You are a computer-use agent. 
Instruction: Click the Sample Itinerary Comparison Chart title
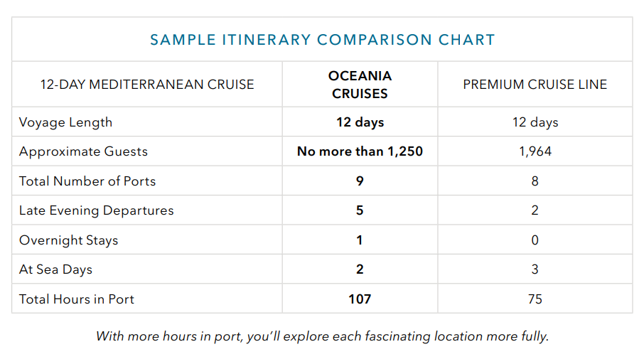coord(322,40)
